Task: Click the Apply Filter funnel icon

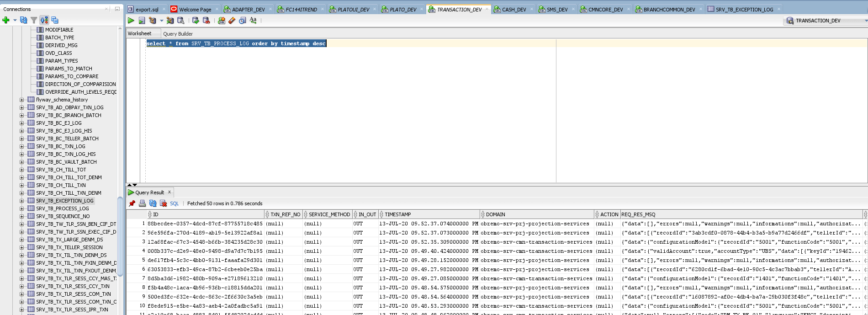Action: tap(34, 20)
